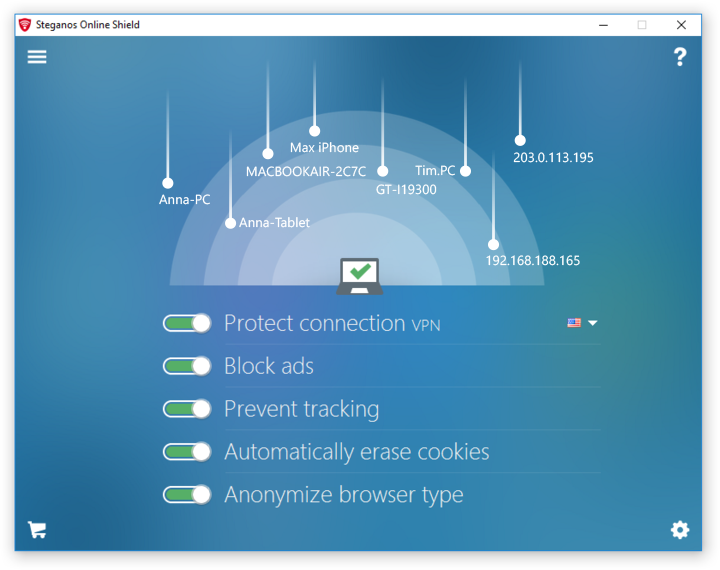
Task: Click the US flag icon
Action: (574, 323)
